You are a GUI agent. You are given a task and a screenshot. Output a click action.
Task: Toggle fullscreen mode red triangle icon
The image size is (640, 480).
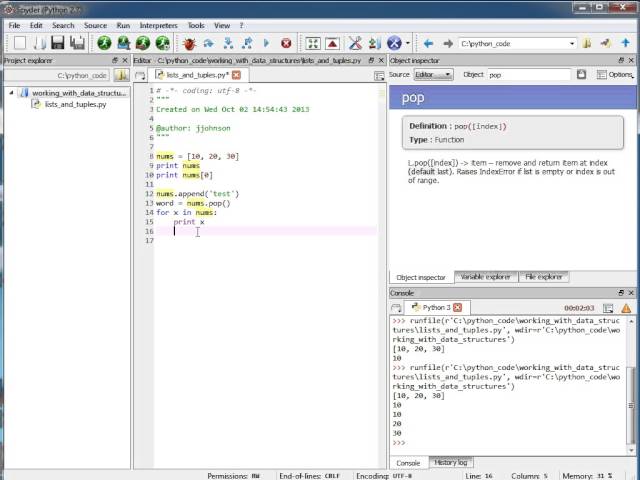(332, 43)
